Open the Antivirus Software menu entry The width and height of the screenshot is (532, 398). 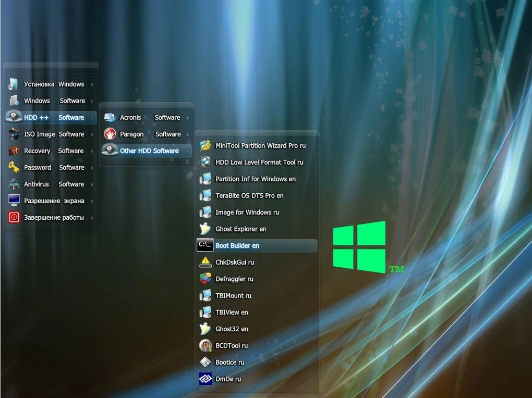[51, 184]
